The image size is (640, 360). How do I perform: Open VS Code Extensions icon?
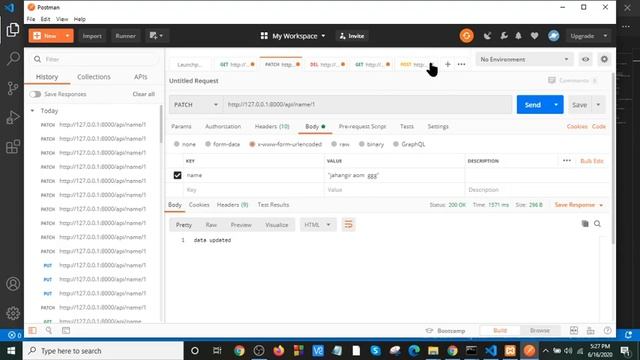tap(13, 146)
